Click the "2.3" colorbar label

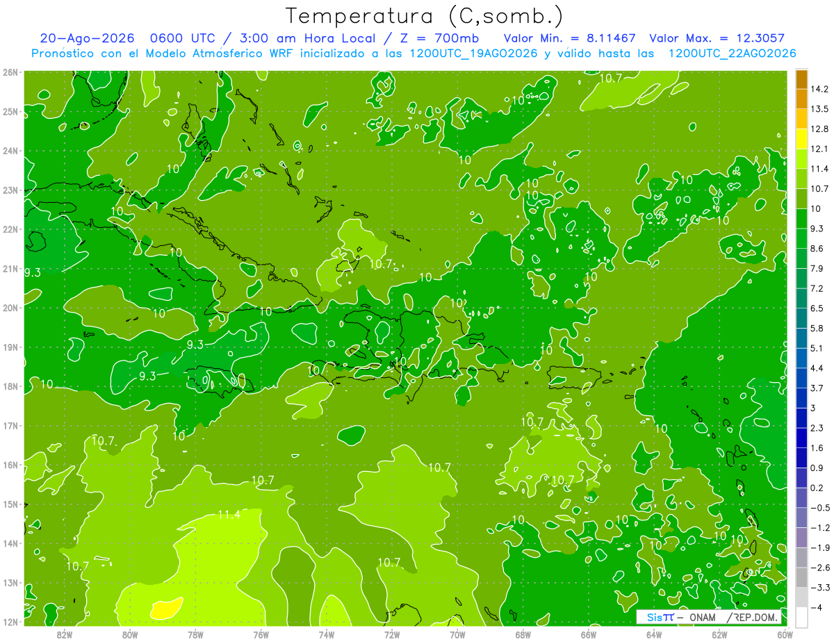pos(817,428)
